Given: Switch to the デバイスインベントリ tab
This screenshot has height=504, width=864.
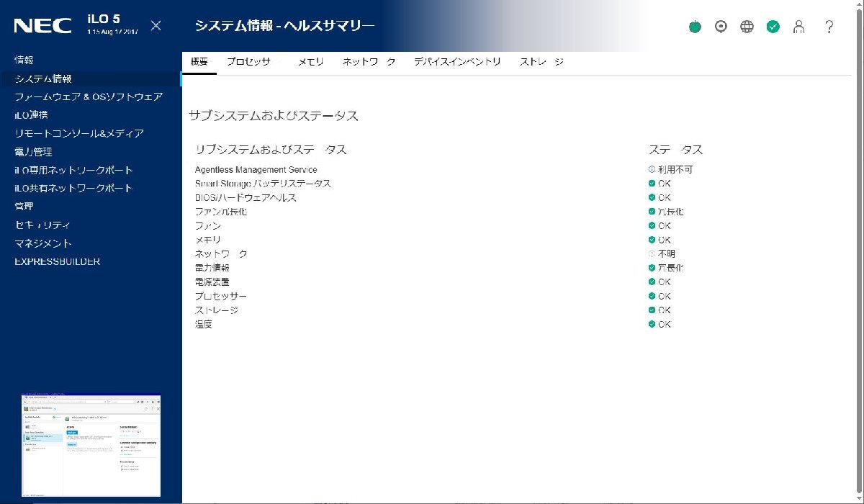Looking at the screenshot, I should [457, 62].
